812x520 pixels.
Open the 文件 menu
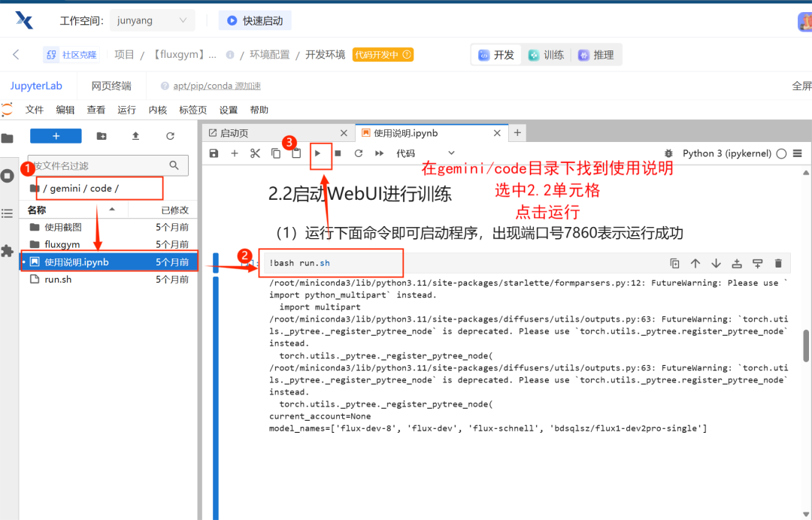pos(34,110)
